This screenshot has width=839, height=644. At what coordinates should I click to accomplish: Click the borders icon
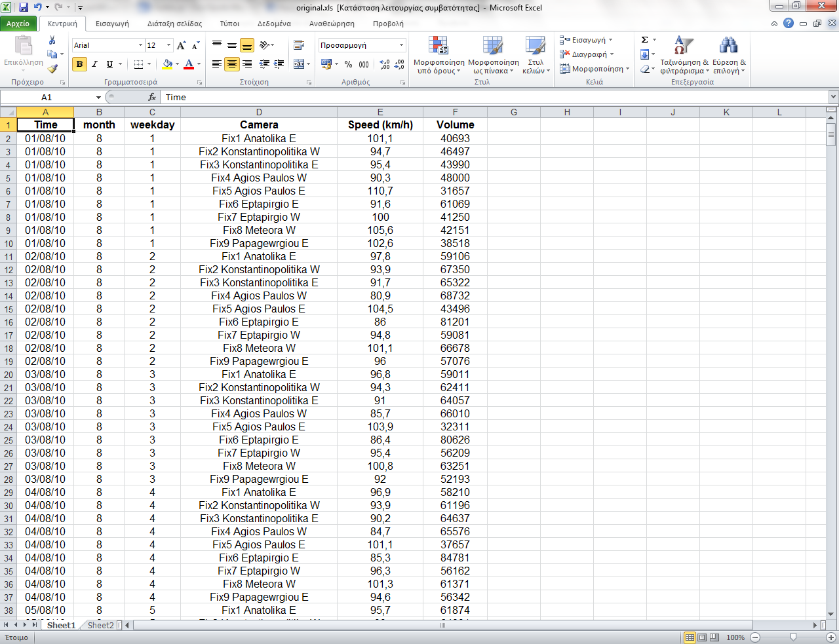pyautogui.click(x=138, y=64)
